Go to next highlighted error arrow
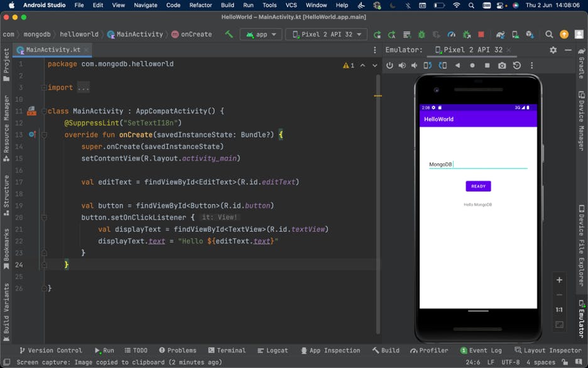588x368 pixels. [374, 65]
